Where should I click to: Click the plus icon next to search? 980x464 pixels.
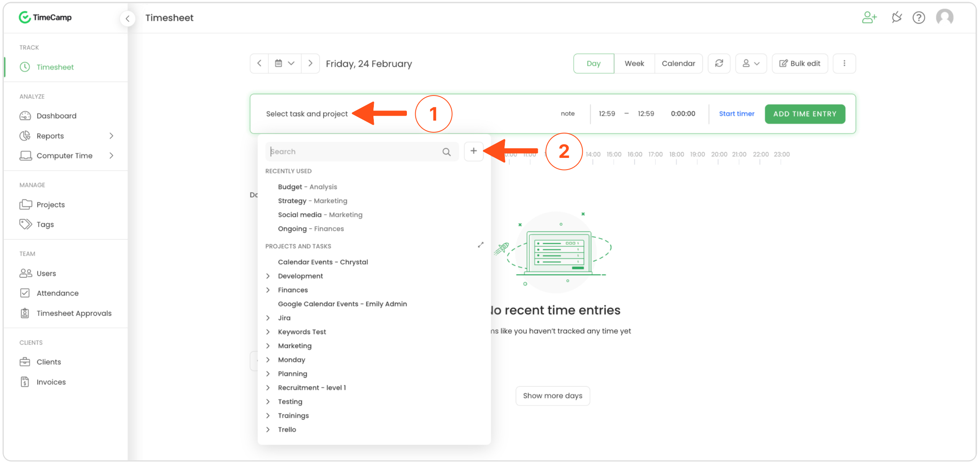pyautogui.click(x=473, y=151)
